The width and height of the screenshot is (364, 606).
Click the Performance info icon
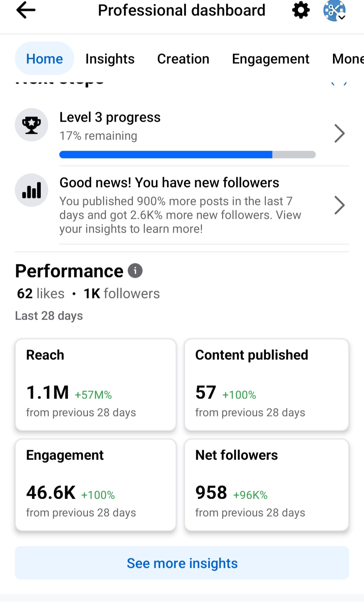[x=135, y=271]
